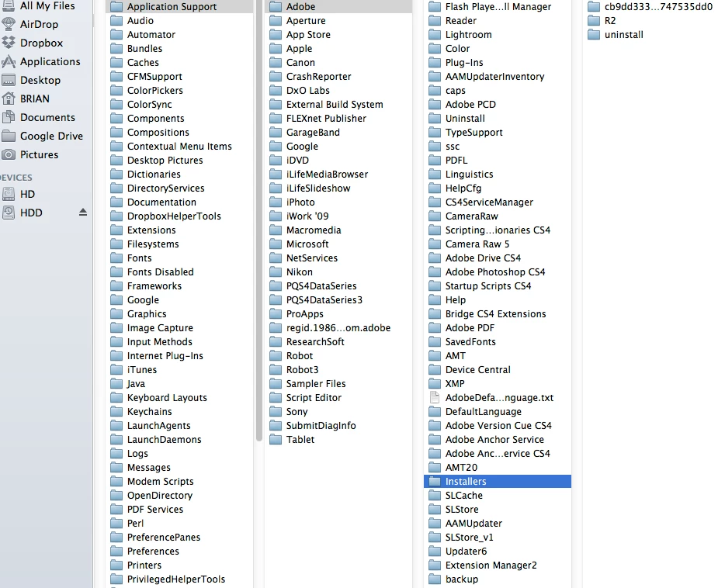Click the Adobe folder icon

coord(276,7)
